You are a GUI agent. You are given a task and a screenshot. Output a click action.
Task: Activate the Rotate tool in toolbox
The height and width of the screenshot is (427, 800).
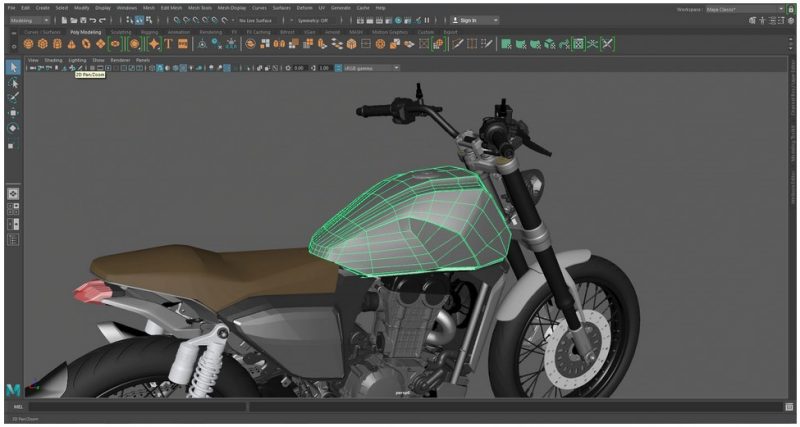pyautogui.click(x=13, y=128)
